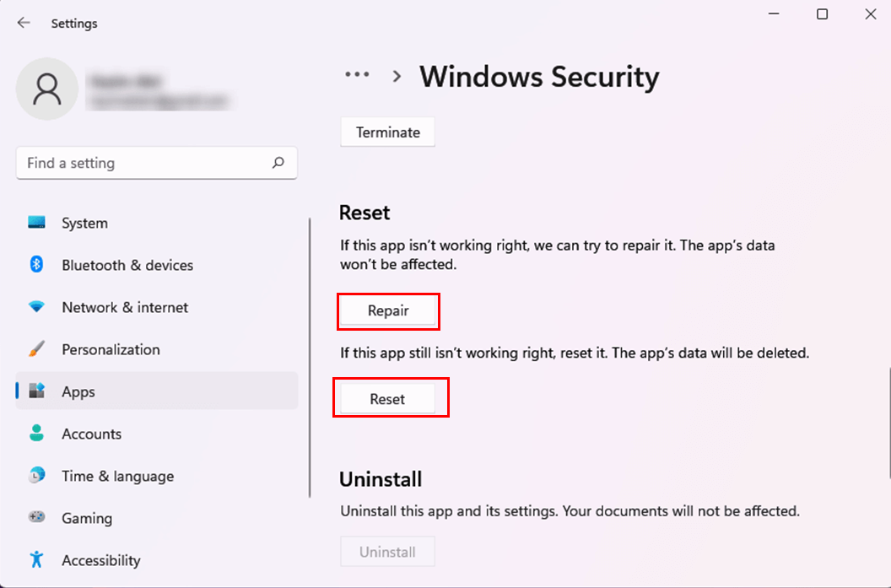
Task: Click the Accounts person icon
Action: point(36,434)
